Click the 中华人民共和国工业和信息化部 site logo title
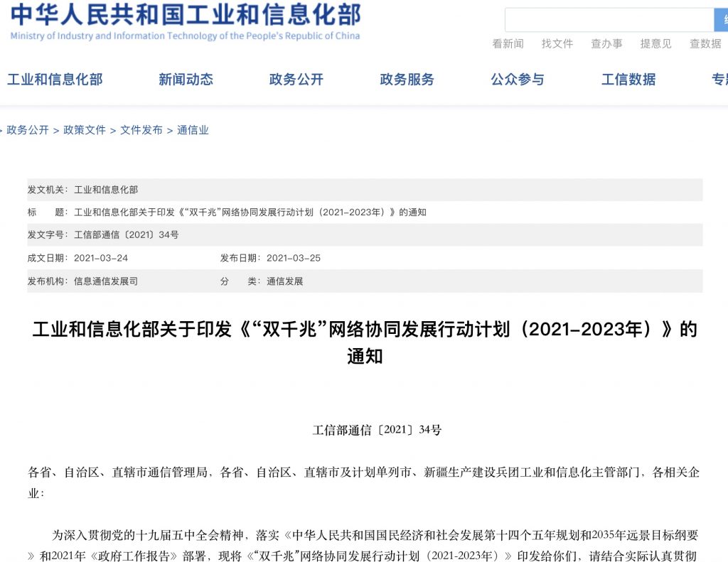 click(x=186, y=15)
